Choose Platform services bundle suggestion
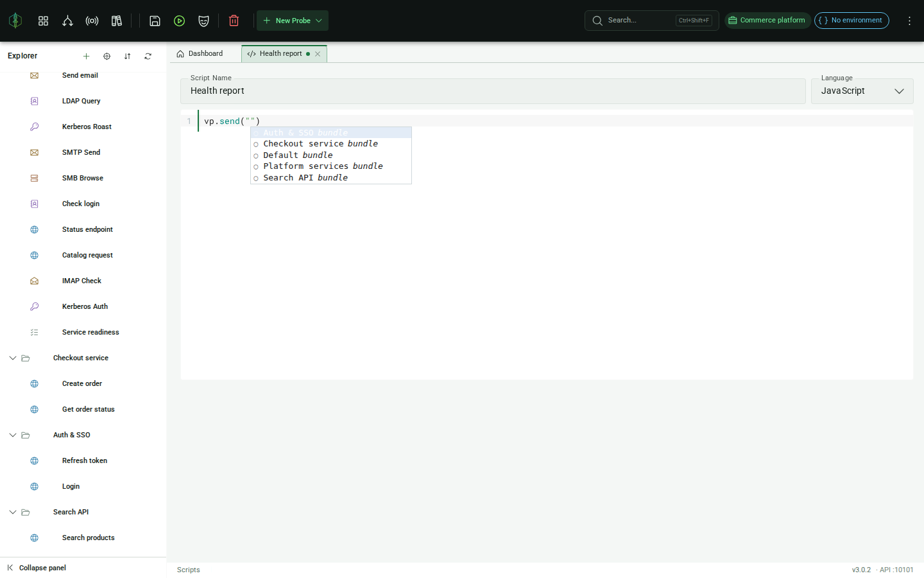 (x=331, y=166)
